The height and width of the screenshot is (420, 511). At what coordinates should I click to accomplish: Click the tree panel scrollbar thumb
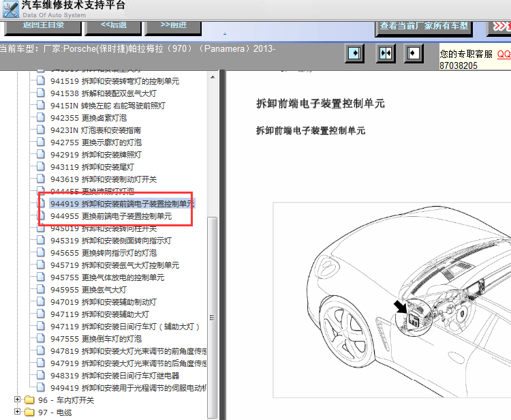[x=213, y=318]
